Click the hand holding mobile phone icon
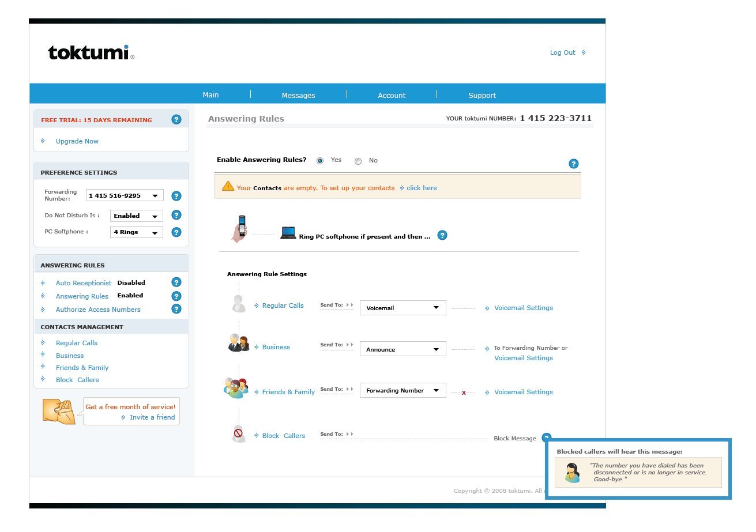The image size is (756, 532). (x=240, y=229)
